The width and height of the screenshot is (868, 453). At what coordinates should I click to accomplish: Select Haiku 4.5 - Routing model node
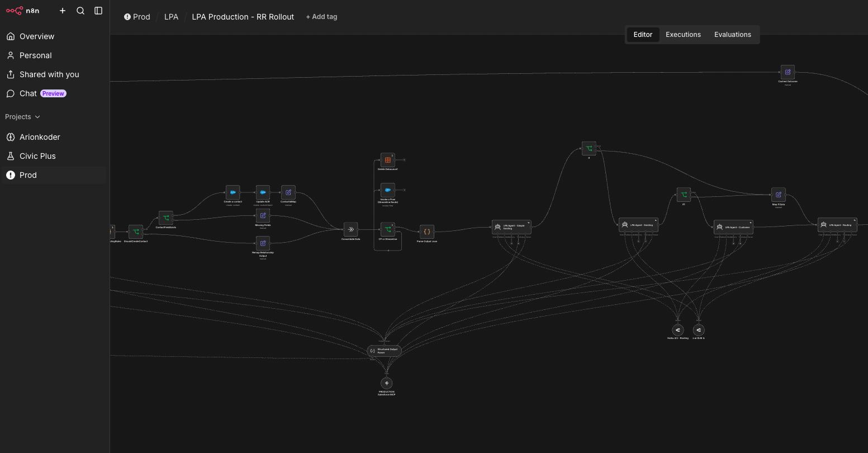[x=677, y=330]
